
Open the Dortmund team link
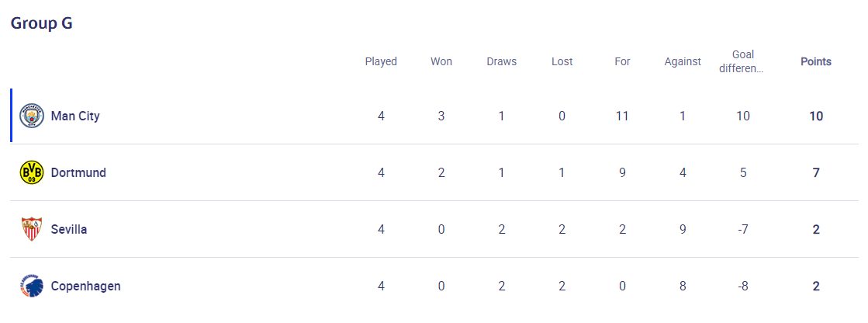[x=78, y=173]
